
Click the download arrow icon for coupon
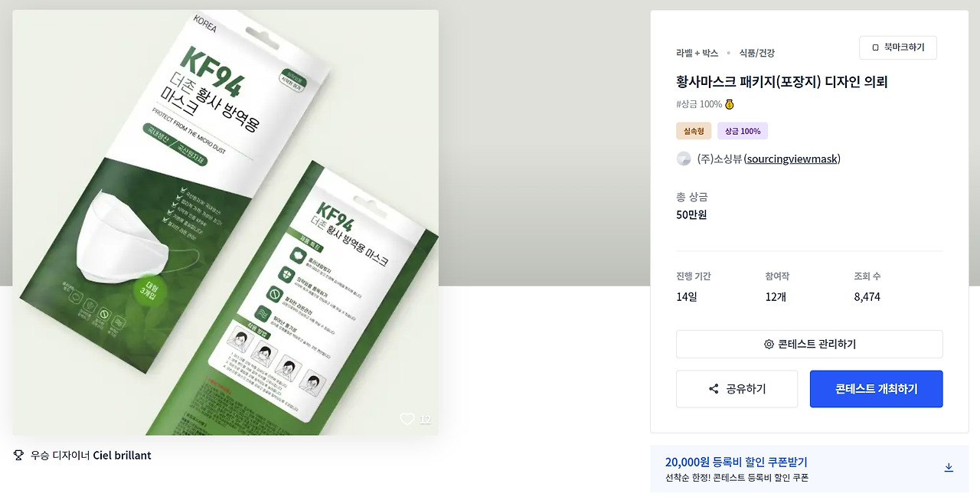[x=949, y=467]
